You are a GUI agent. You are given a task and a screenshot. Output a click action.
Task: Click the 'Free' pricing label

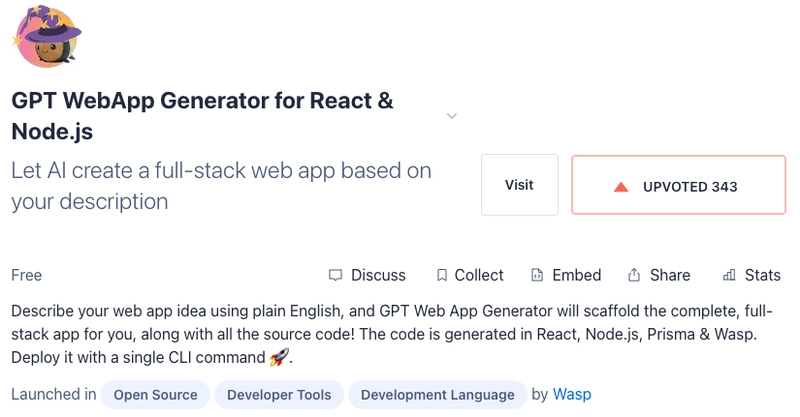pyautogui.click(x=27, y=275)
